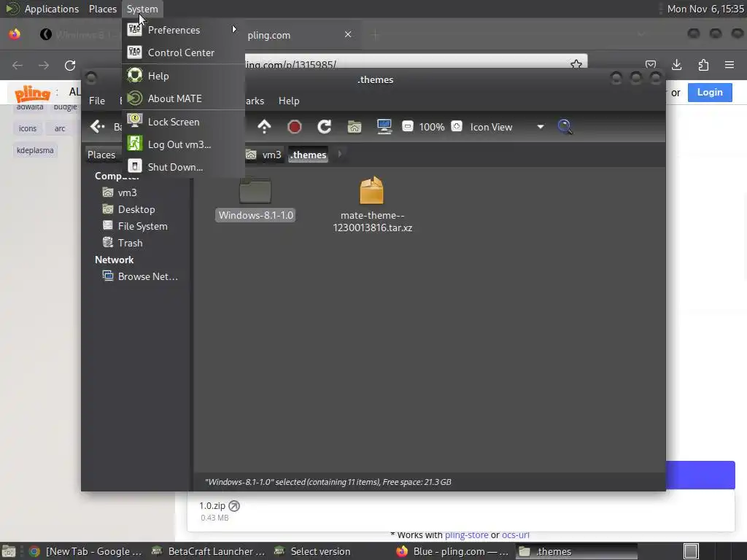This screenshot has width=747, height=560.
Task: Open Places sidebar selector dropdown
Action: (x=101, y=155)
